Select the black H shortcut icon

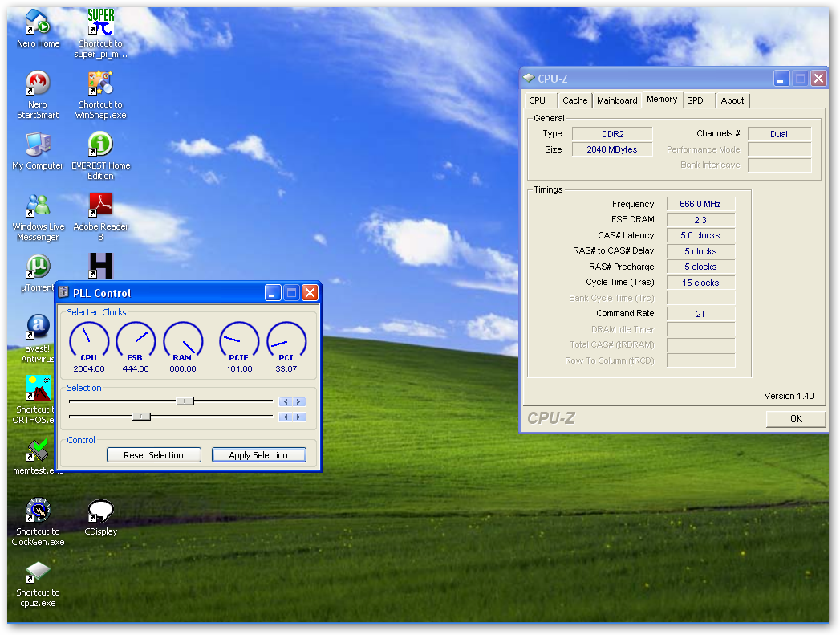(x=101, y=266)
